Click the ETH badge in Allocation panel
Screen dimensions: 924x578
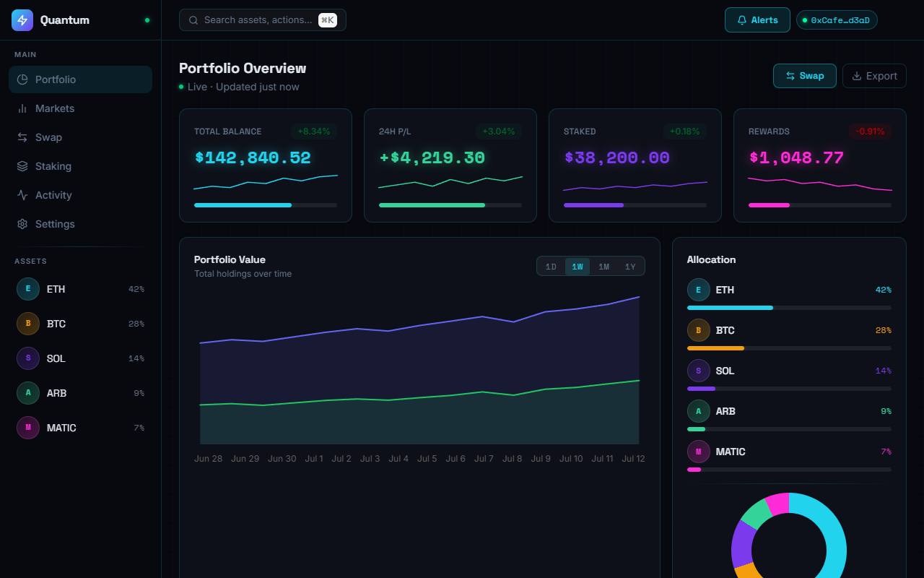point(698,290)
